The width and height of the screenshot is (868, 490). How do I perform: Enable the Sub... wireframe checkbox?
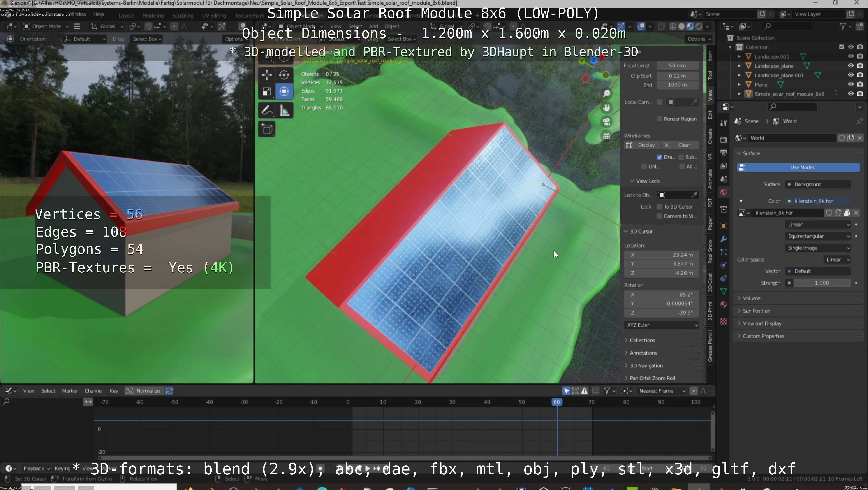pyautogui.click(x=681, y=157)
